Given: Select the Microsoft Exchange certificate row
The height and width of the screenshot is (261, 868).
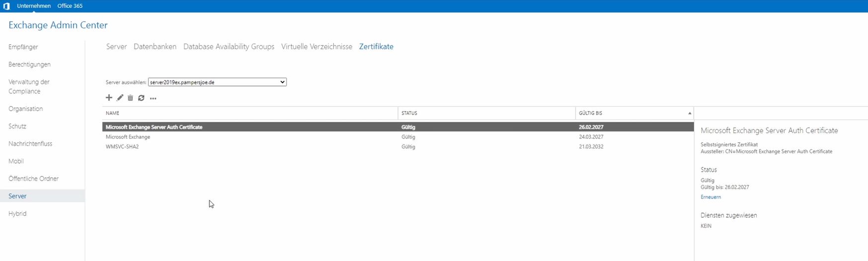Looking at the screenshot, I should 398,137.
